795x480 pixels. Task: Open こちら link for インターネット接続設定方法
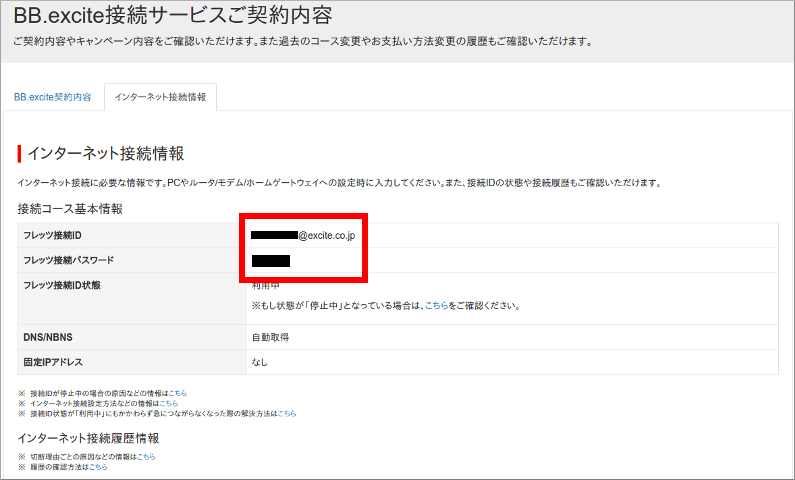[x=169, y=403]
